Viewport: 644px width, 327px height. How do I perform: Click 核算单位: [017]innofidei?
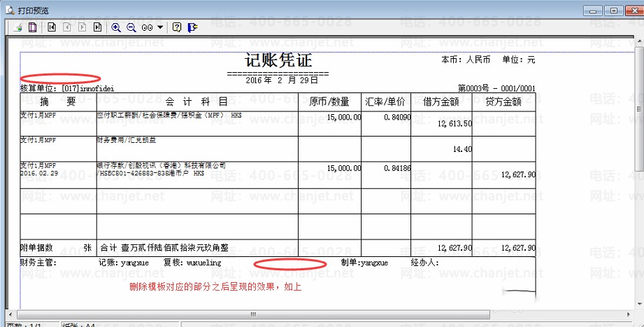point(67,88)
